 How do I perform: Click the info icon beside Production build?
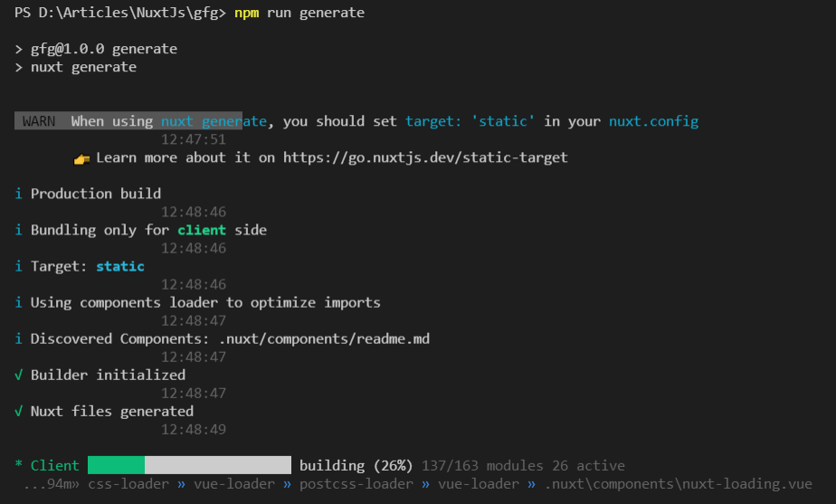(x=19, y=194)
